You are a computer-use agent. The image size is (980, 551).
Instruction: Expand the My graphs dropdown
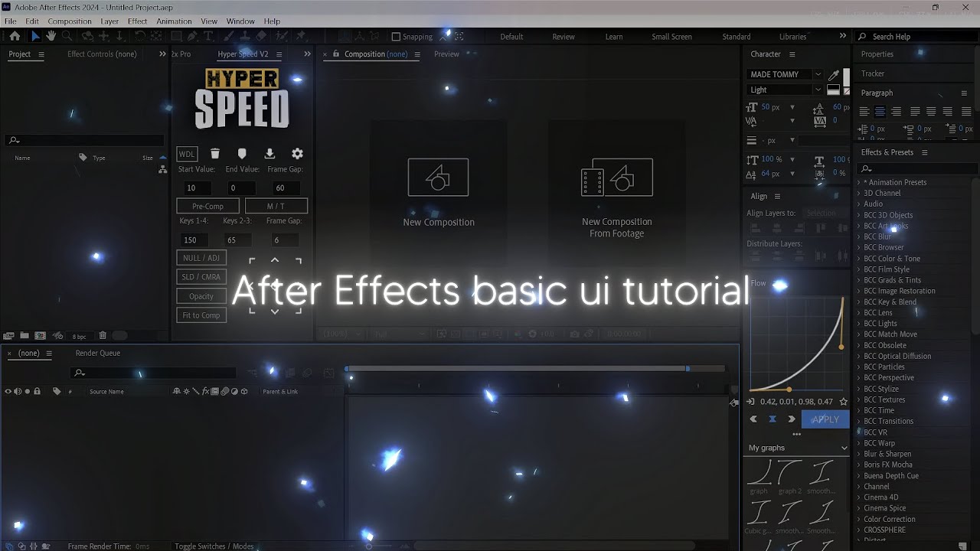click(844, 448)
